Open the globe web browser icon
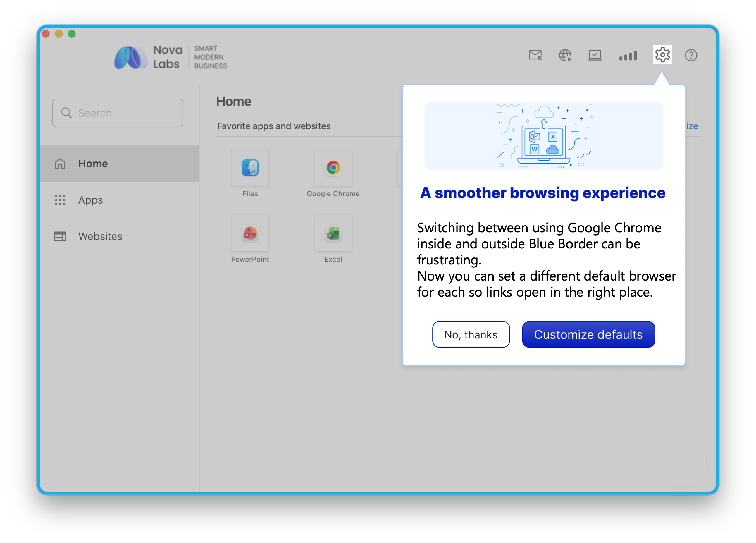This screenshot has height=543, width=756. point(565,55)
